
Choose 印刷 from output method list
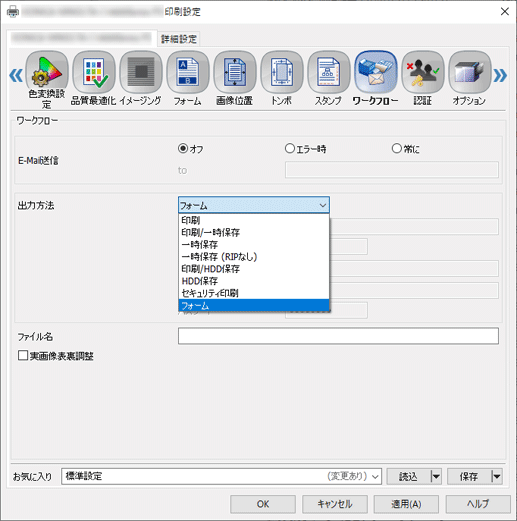pos(254,220)
